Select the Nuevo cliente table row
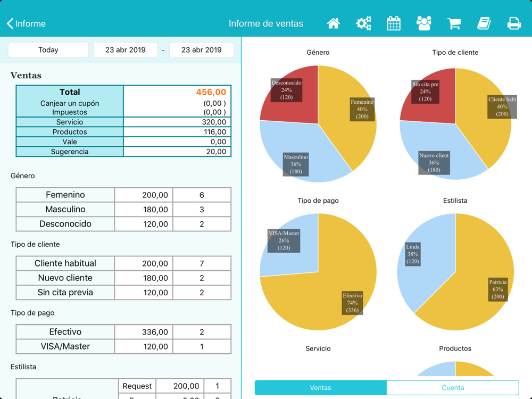Screen dimensions: 532x399 tap(123, 278)
